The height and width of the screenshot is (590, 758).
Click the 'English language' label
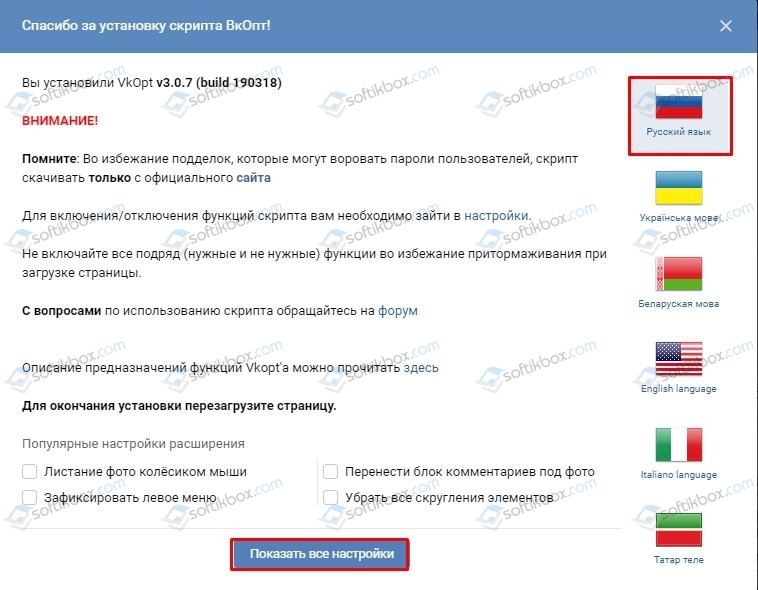pyautogui.click(x=678, y=389)
